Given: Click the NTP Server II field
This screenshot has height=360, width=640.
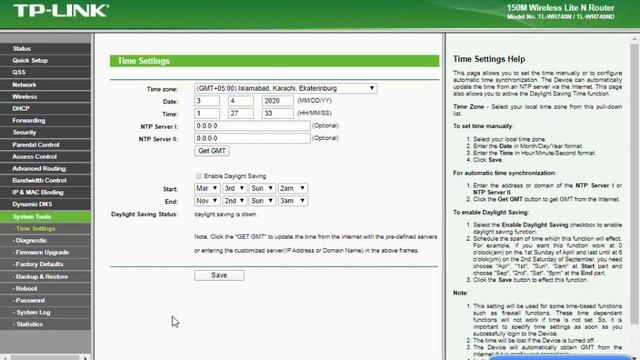Looking at the screenshot, I should pos(252,138).
